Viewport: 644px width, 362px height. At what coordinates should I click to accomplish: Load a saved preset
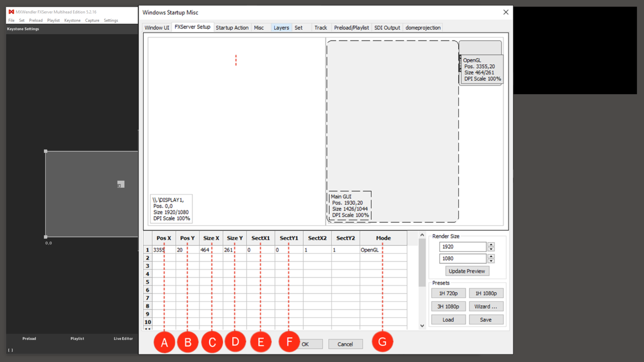click(448, 320)
